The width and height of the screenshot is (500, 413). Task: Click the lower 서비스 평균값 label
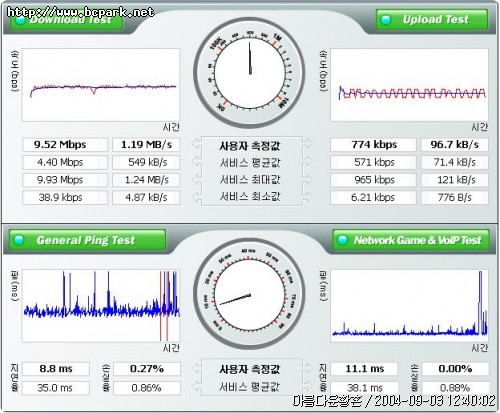point(250,387)
